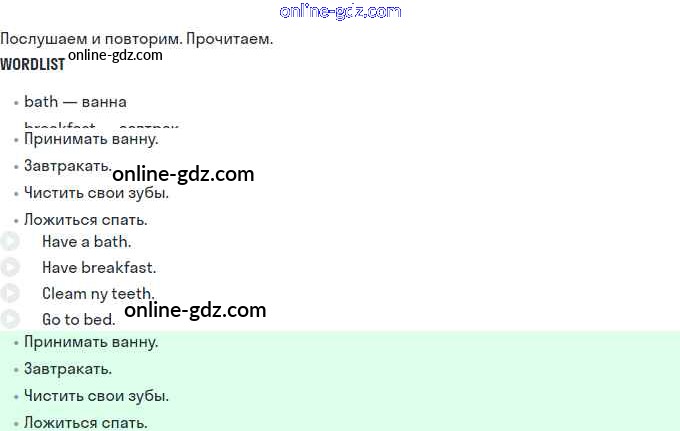Click the WORDLIST heading

click(33, 64)
